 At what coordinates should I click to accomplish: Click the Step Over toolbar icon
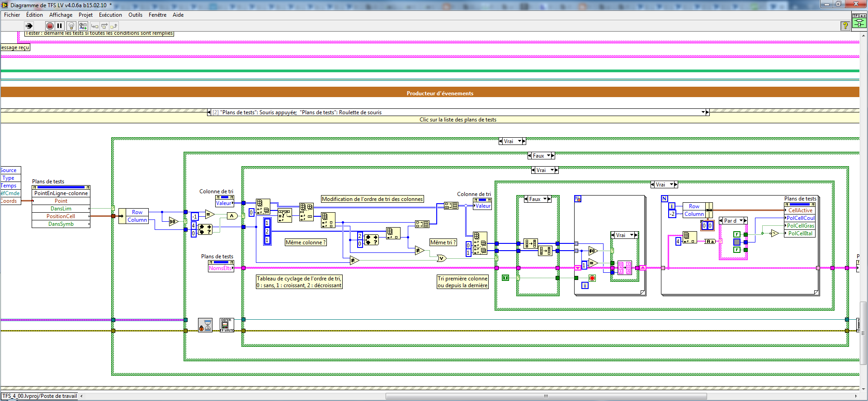[104, 26]
